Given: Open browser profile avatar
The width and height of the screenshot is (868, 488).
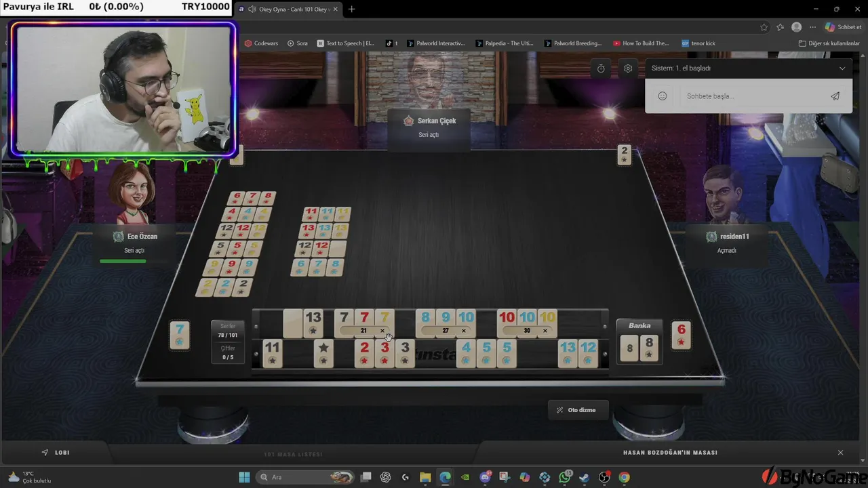Looking at the screenshot, I should (797, 27).
